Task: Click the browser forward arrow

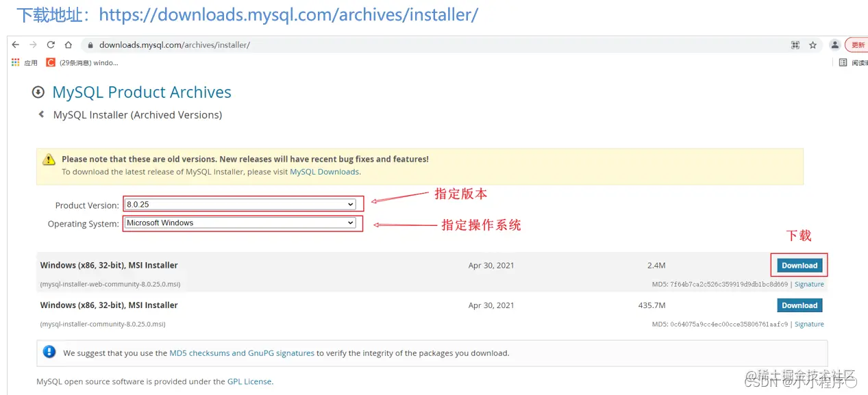Action: click(x=33, y=44)
